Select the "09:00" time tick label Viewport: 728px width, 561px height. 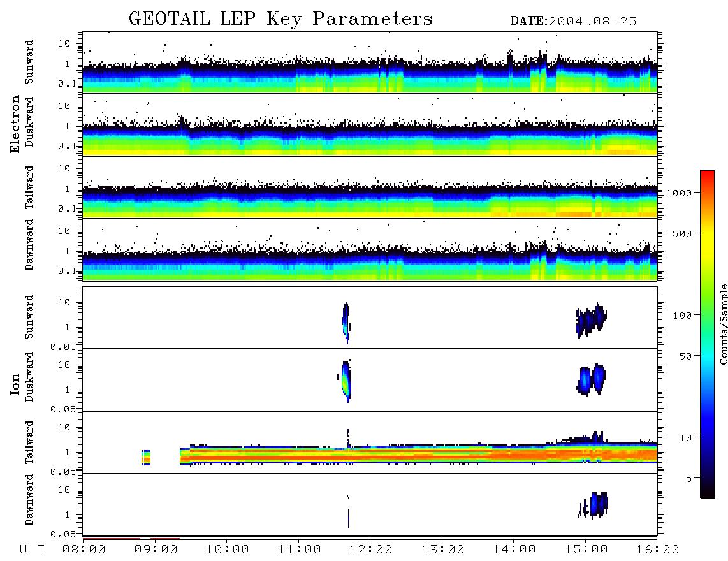[x=156, y=550]
